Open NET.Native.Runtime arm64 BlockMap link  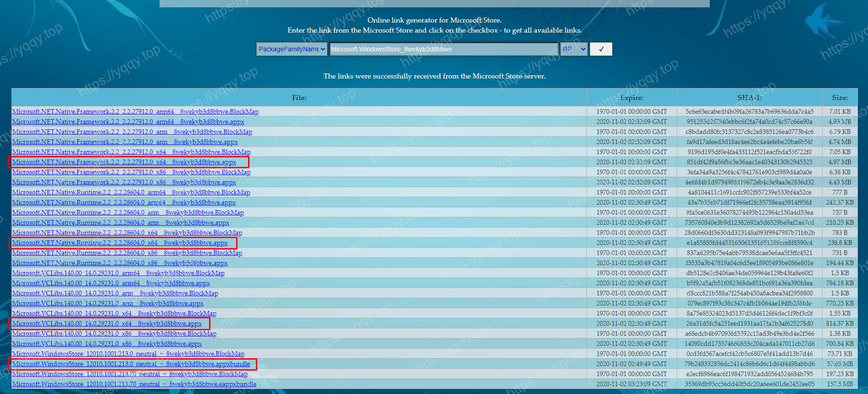pos(131,192)
